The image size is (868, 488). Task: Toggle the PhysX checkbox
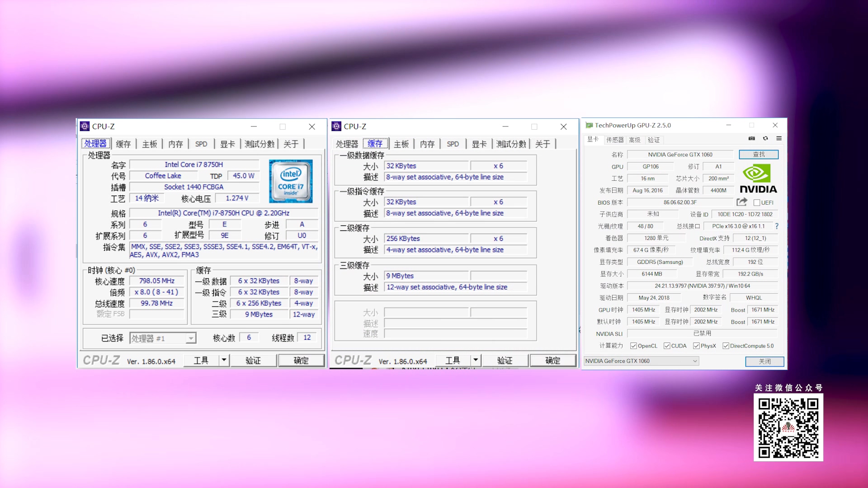pos(696,346)
